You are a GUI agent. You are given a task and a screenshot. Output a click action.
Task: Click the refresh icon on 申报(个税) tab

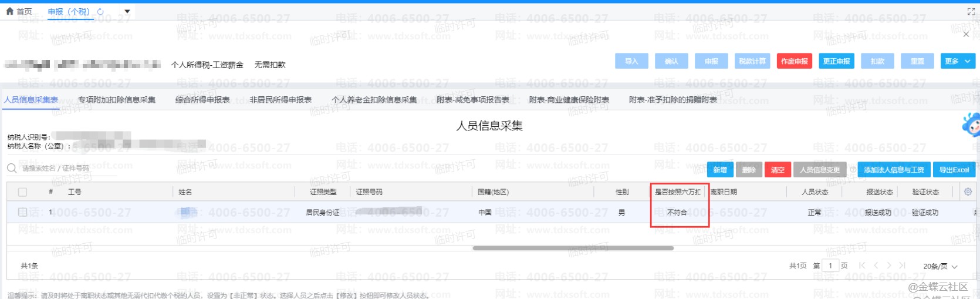(x=100, y=11)
